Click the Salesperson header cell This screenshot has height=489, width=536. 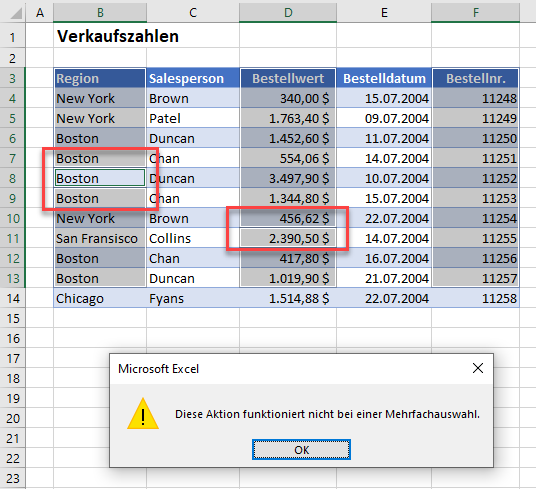[x=193, y=78]
